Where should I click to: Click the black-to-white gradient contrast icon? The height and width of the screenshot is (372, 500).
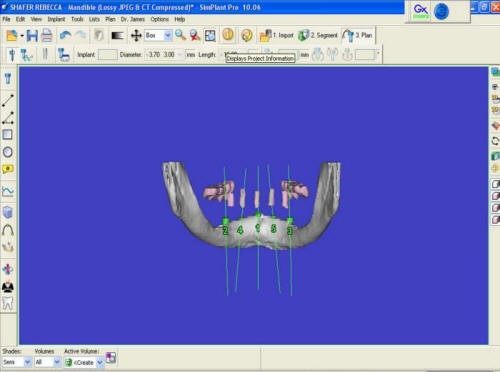pyautogui.click(x=117, y=35)
